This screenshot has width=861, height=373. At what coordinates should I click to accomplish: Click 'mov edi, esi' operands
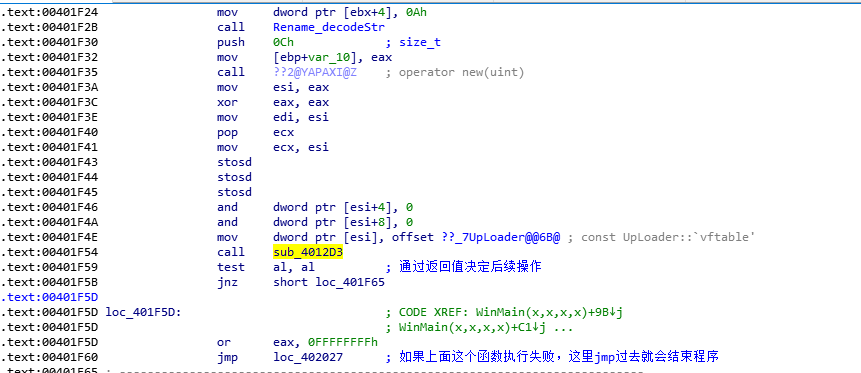pos(301,117)
